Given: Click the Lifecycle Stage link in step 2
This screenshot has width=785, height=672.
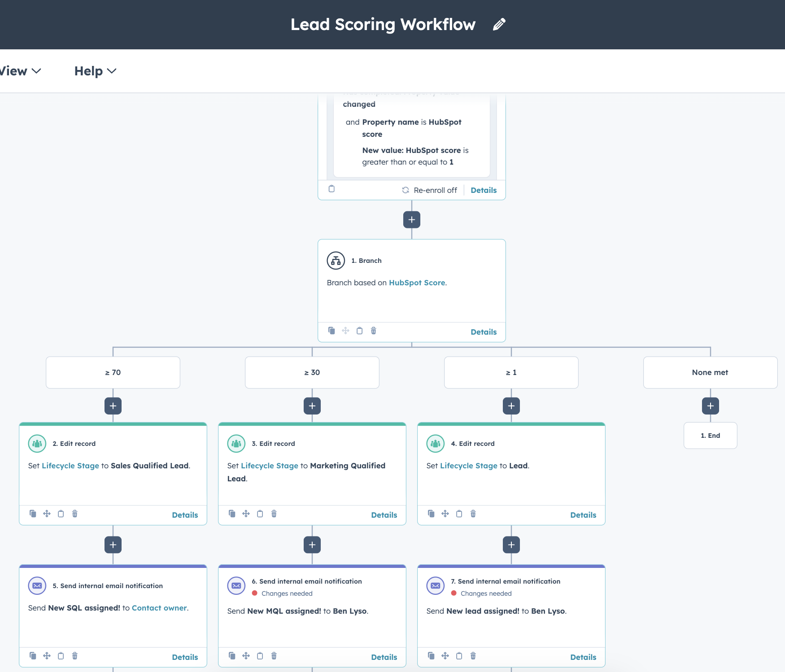Looking at the screenshot, I should pos(70,466).
